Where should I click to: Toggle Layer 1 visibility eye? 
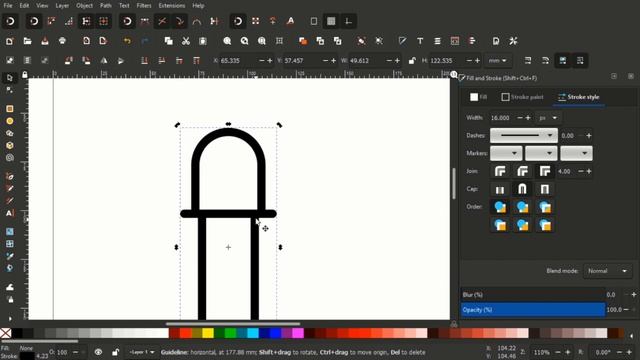(x=98, y=352)
